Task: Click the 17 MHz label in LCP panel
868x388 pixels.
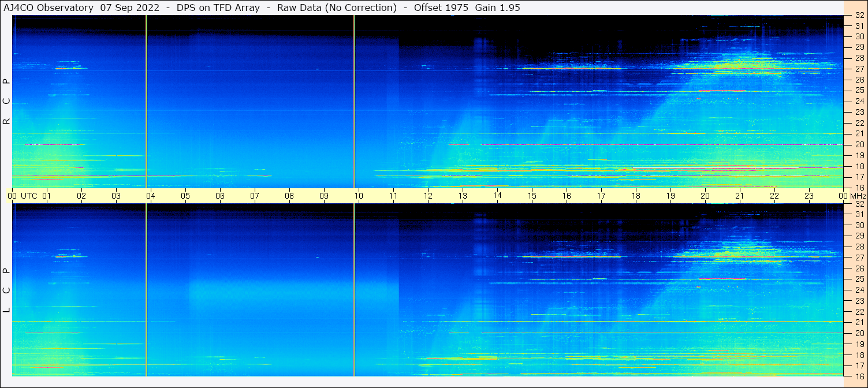Action: point(859,365)
